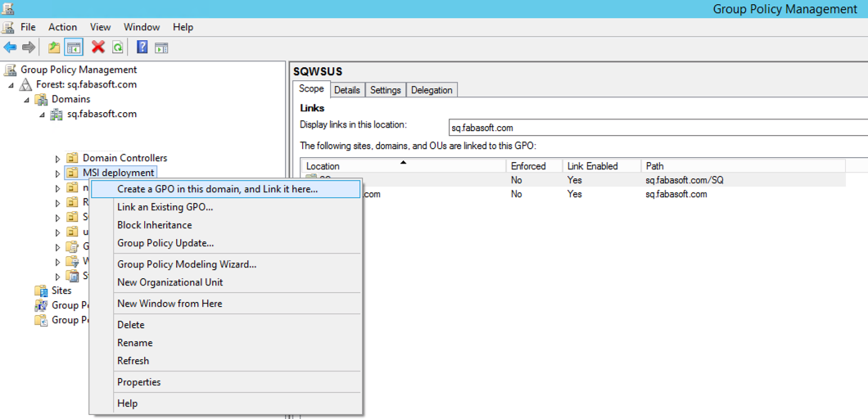The height and width of the screenshot is (419, 868).
Task: Toggle the Show/Hide Action Pane icon
Action: click(x=161, y=47)
